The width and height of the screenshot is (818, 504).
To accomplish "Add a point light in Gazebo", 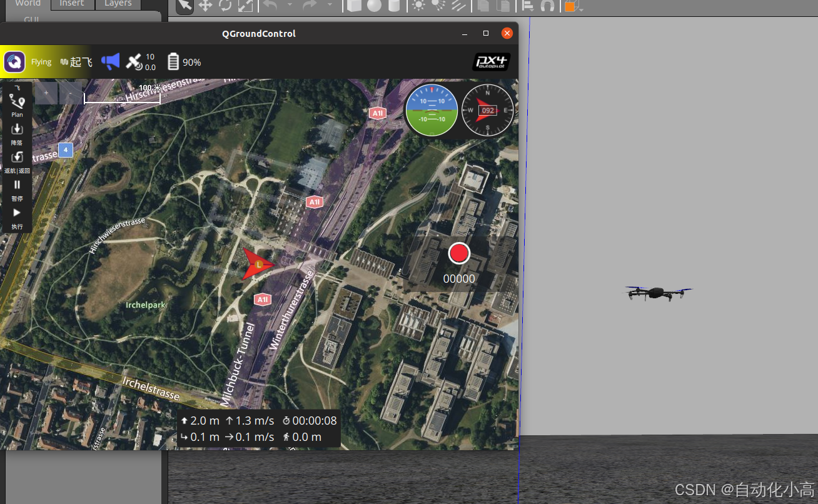I will [x=418, y=6].
